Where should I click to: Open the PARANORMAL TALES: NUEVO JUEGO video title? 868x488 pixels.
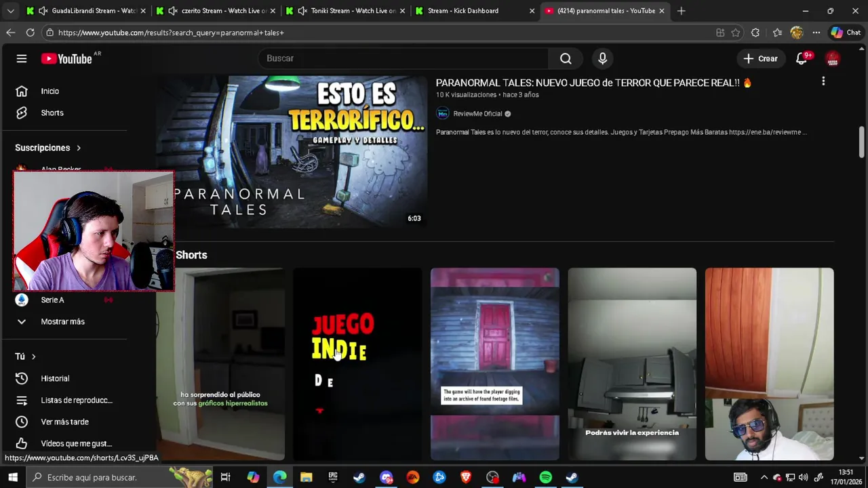point(594,83)
